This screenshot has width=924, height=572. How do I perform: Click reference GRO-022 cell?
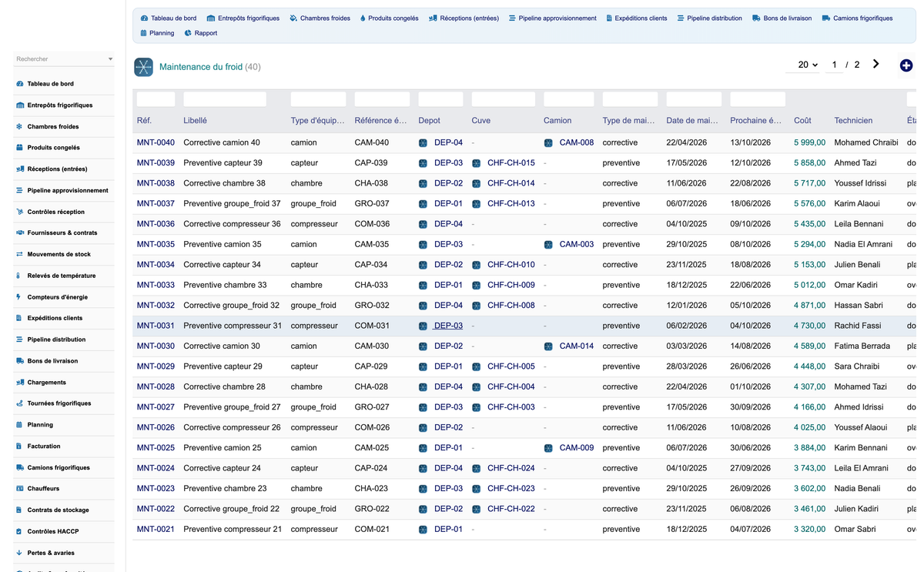pos(372,509)
